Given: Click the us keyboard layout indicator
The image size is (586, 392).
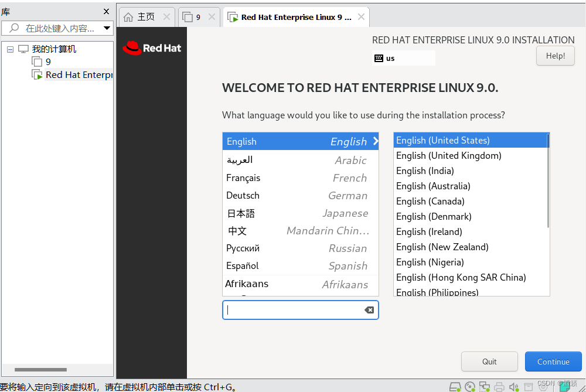Looking at the screenshot, I should pyautogui.click(x=404, y=58).
